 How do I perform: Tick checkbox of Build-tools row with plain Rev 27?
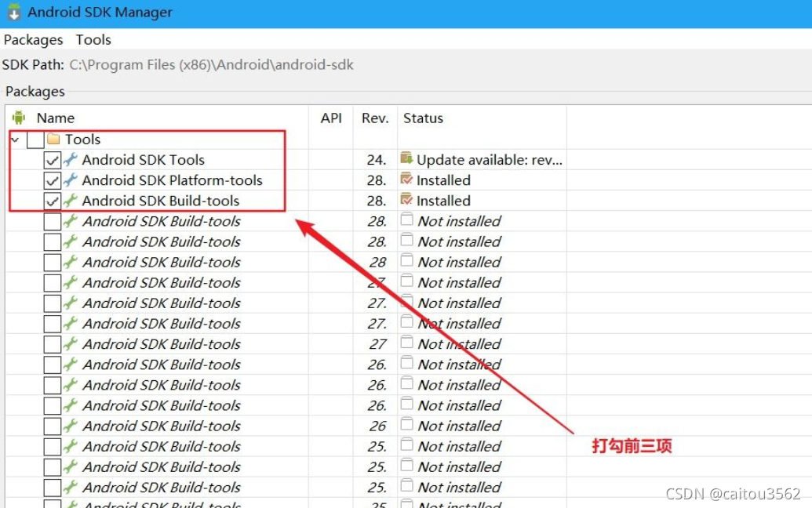click(53, 344)
